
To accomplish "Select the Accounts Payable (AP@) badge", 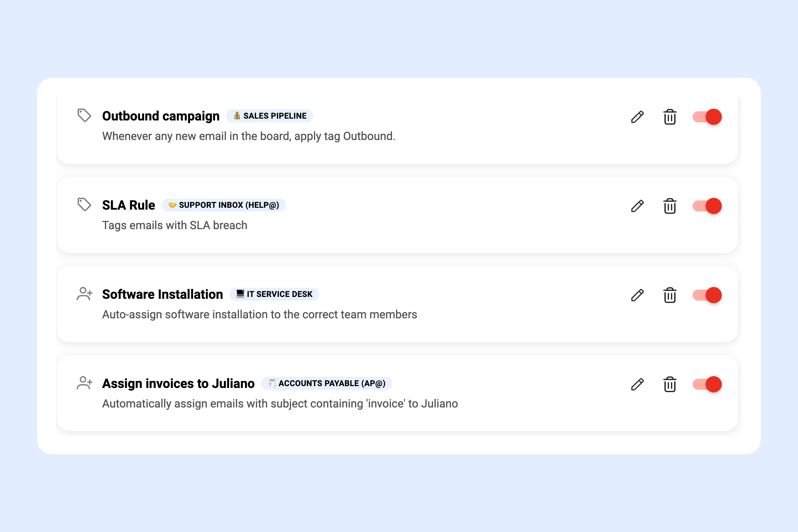I will 327,383.
